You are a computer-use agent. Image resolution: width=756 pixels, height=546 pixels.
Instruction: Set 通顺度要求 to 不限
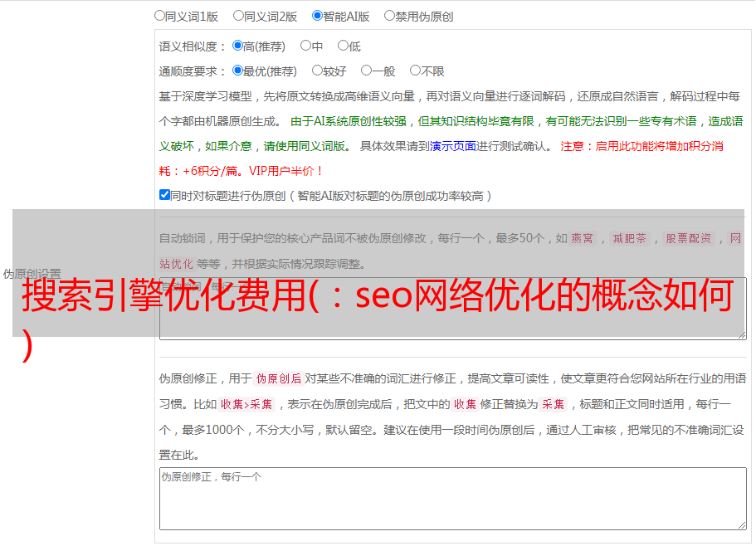click(x=415, y=71)
